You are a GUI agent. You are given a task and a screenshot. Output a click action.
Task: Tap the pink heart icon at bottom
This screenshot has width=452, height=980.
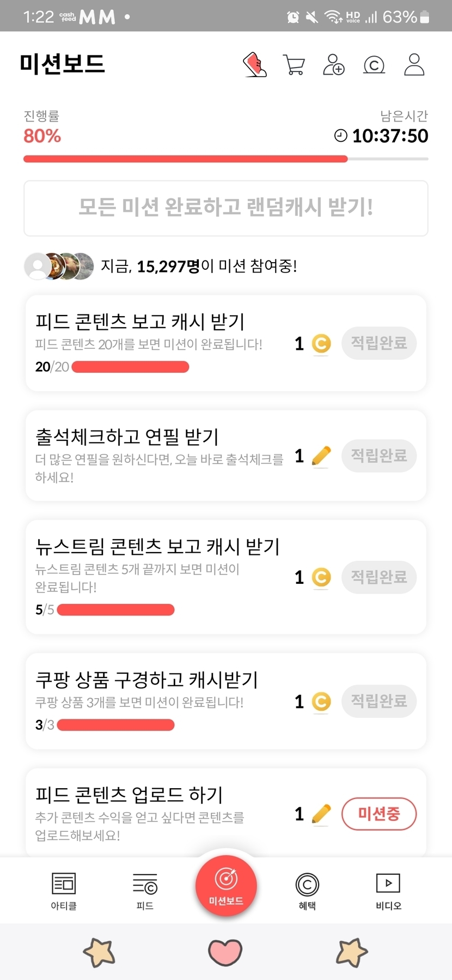225,952
